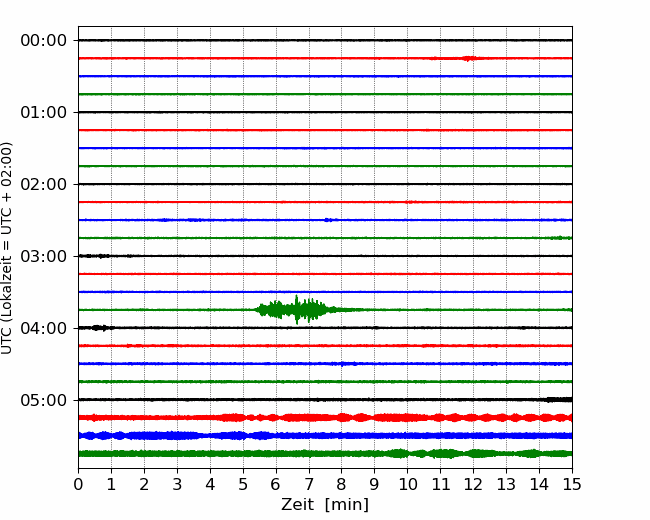The width and height of the screenshot is (650, 520).
Task: Click the 'Zeit [min]' axis title
Action: (325, 505)
